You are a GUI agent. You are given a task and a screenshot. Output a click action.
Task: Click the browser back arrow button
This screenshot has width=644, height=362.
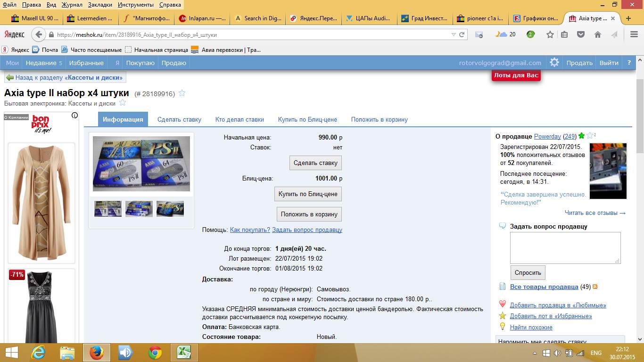(x=39, y=34)
